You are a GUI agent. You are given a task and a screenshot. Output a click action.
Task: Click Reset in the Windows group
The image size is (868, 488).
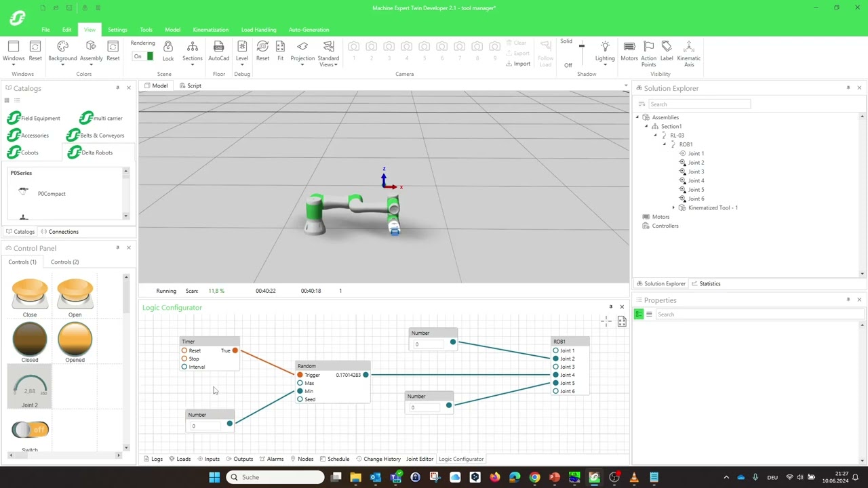click(x=35, y=51)
